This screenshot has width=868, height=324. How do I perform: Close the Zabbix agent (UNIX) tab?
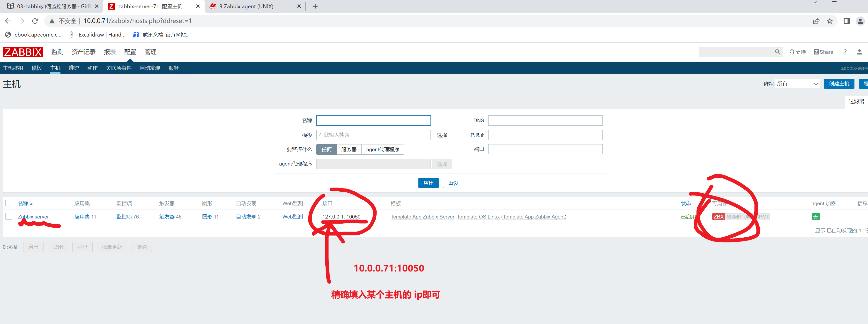[299, 6]
